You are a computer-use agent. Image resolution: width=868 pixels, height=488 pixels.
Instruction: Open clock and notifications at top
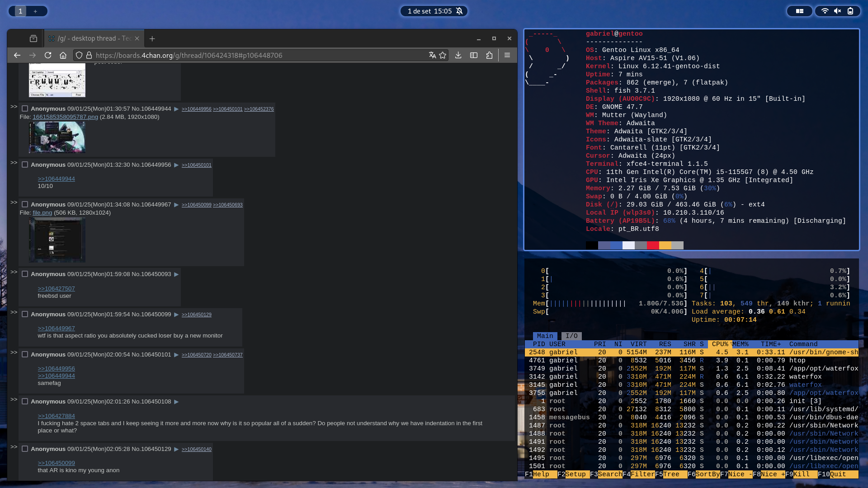(x=434, y=11)
